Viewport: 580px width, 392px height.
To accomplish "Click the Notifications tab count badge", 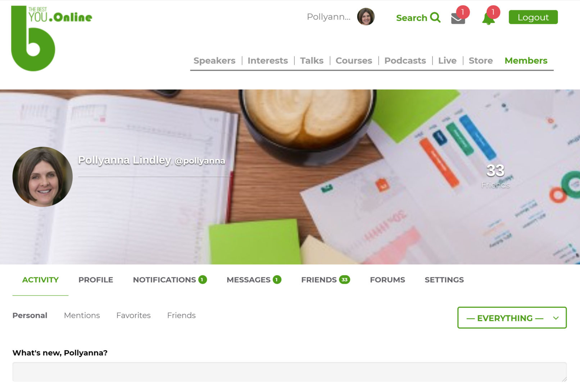I will point(203,279).
